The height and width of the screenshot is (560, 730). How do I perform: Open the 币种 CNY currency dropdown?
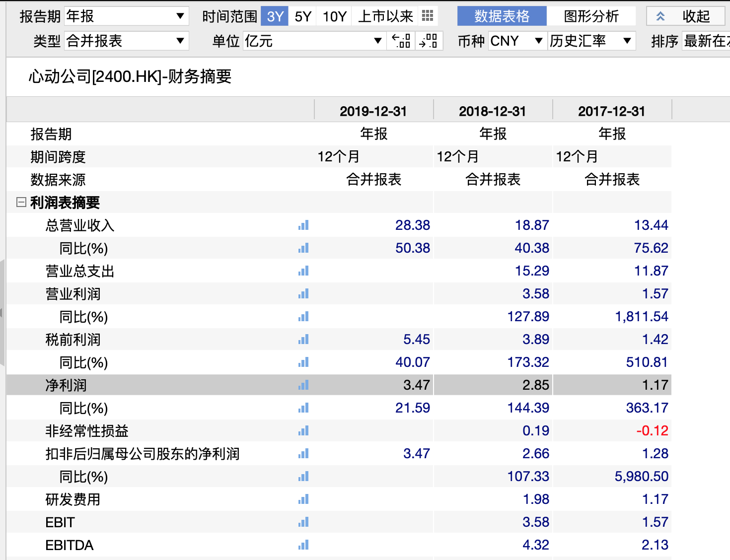[x=516, y=41]
